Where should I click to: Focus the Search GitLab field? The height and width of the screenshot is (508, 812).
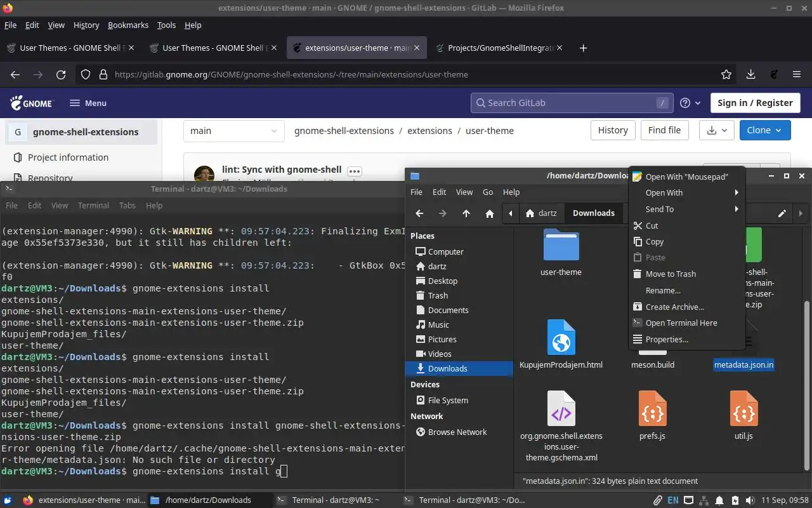(572, 103)
